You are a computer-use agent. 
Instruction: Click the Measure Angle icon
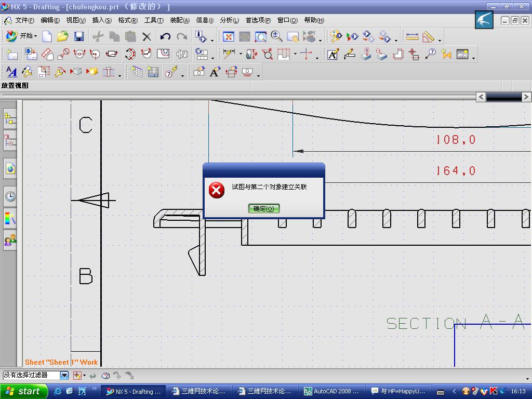(x=429, y=36)
